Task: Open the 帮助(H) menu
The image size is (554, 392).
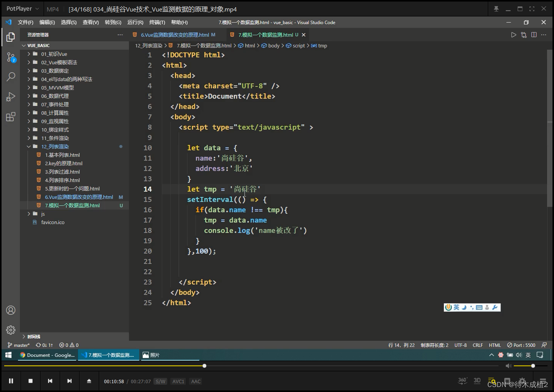Action: tap(179, 23)
